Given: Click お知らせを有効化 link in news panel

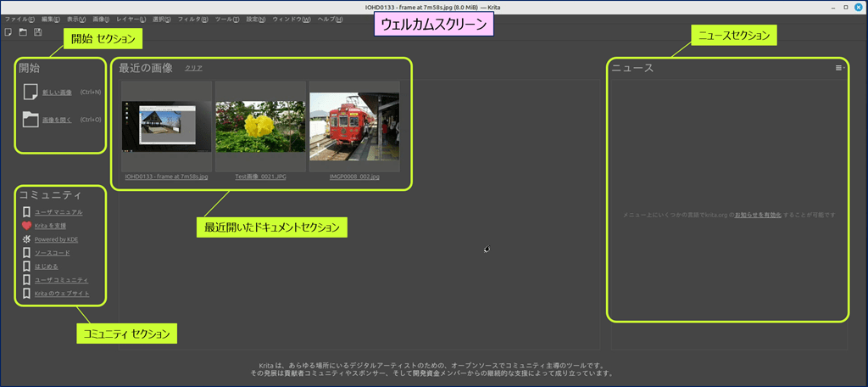Looking at the screenshot, I should point(758,216).
